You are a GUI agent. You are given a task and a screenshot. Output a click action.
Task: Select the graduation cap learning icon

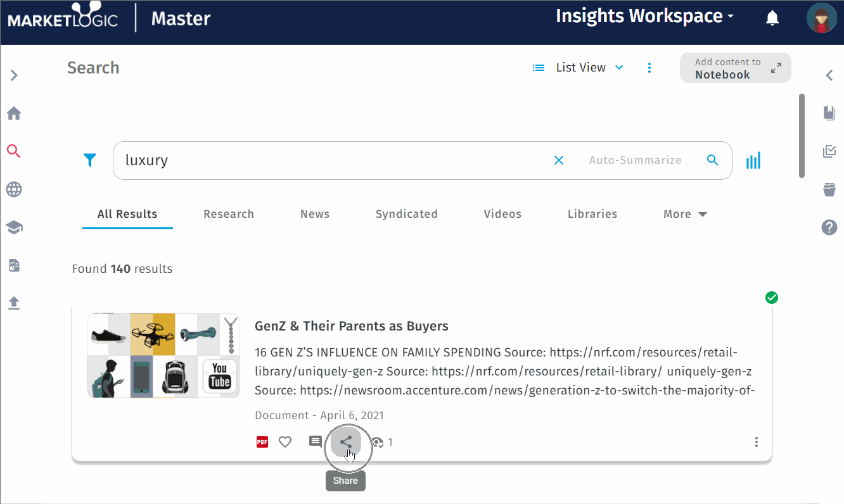pos(14,227)
